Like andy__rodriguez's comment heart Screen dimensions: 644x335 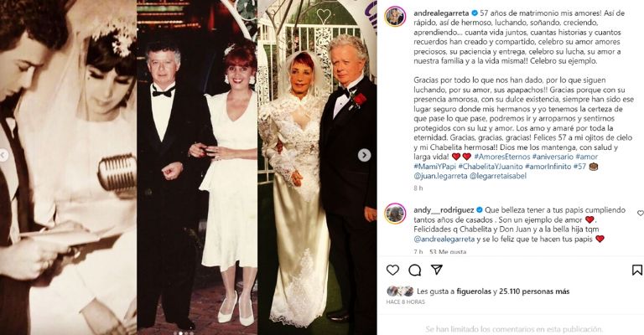pyautogui.click(x=640, y=214)
